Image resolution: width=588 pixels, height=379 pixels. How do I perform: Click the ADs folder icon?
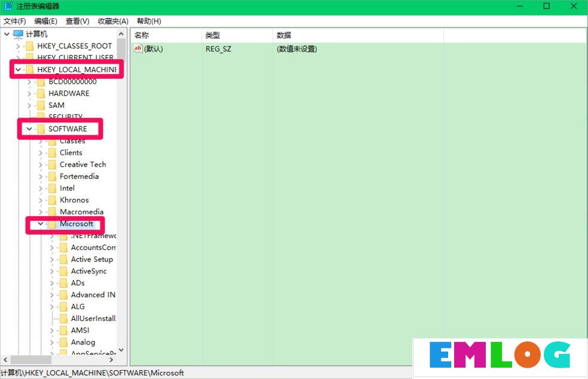(x=63, y=283)
